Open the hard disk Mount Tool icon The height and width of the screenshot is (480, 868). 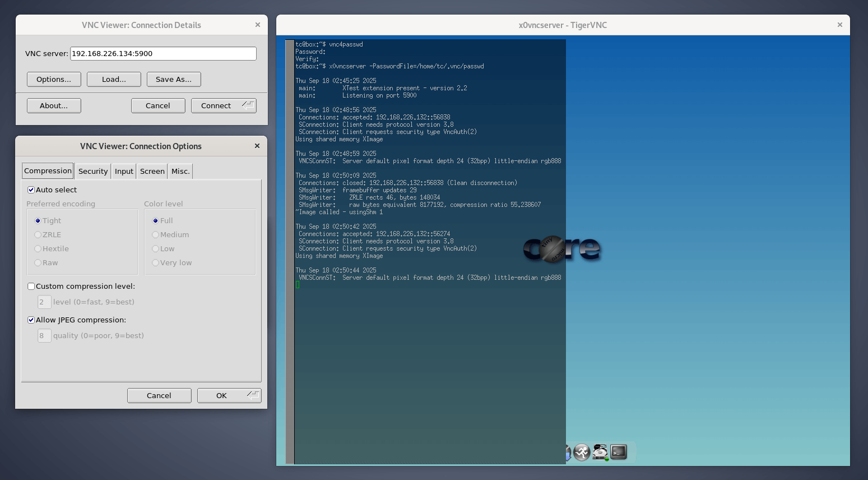pyautogui.click(x=600, y=452)
